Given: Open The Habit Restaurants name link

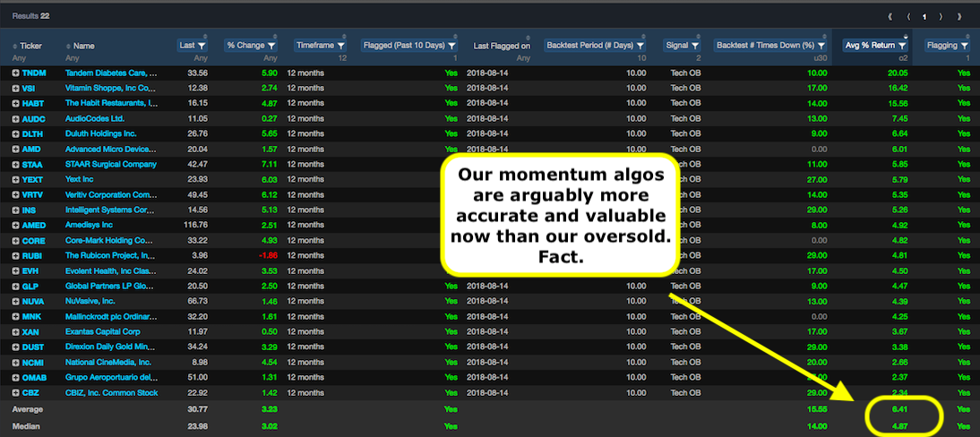Looking at the screenshot, I should (x=109, y=103).
